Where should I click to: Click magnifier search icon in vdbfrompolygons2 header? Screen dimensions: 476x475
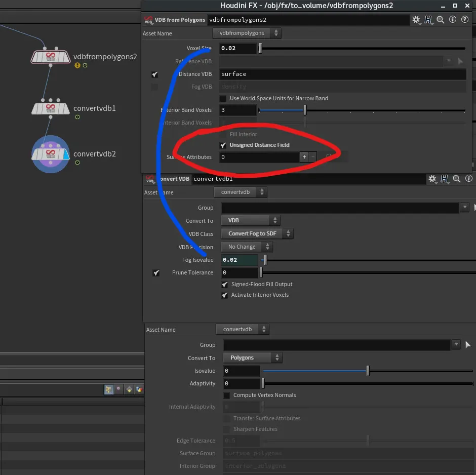[x=441, y=20]
